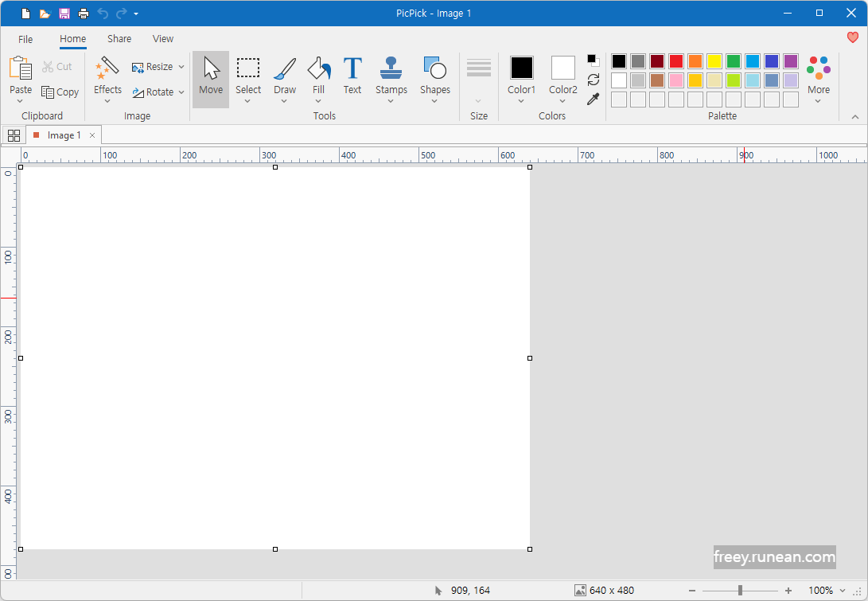Click the right-middle canvas resize handle
Screen dimensions: 868x601
pos(530,358)
